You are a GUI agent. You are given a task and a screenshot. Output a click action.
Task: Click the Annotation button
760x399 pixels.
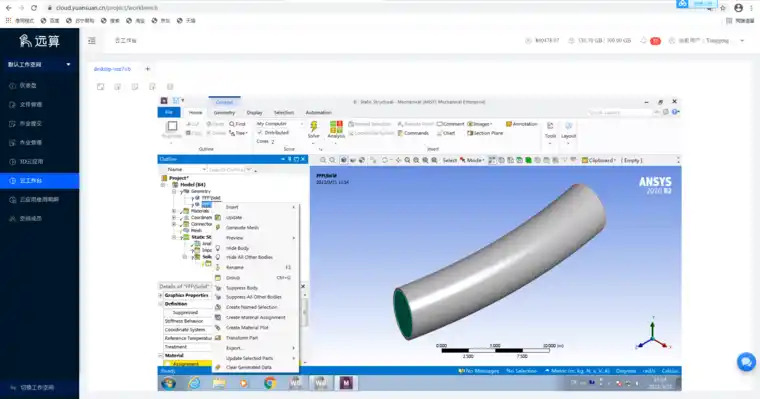click(522, 124)
